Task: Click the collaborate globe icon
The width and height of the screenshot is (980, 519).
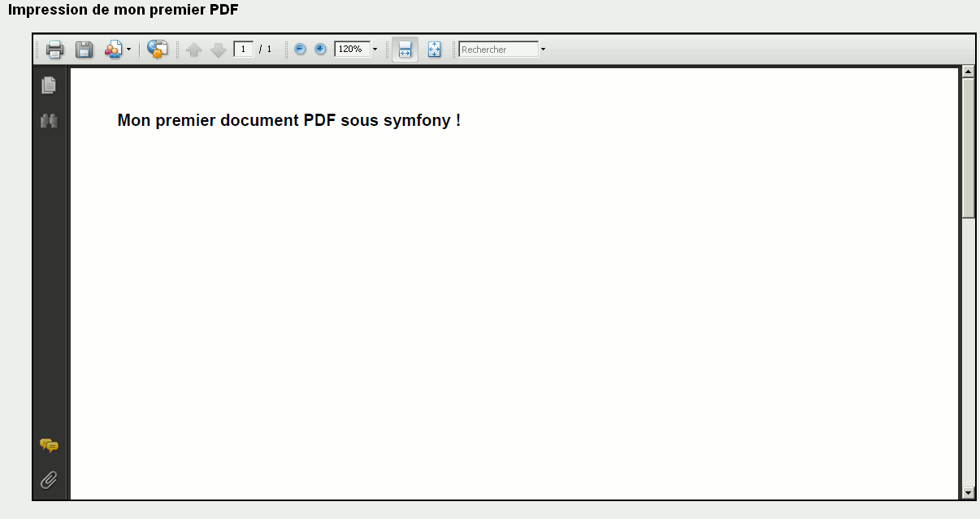Action: pyautogui.click(x=157, y=50)
